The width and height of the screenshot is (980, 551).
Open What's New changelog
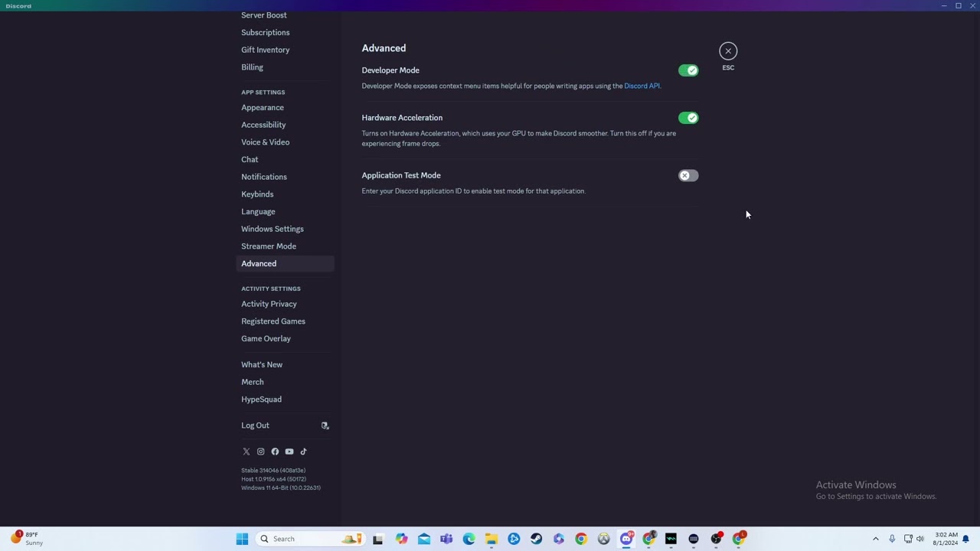pyautogui.click(x=262, y=365)
